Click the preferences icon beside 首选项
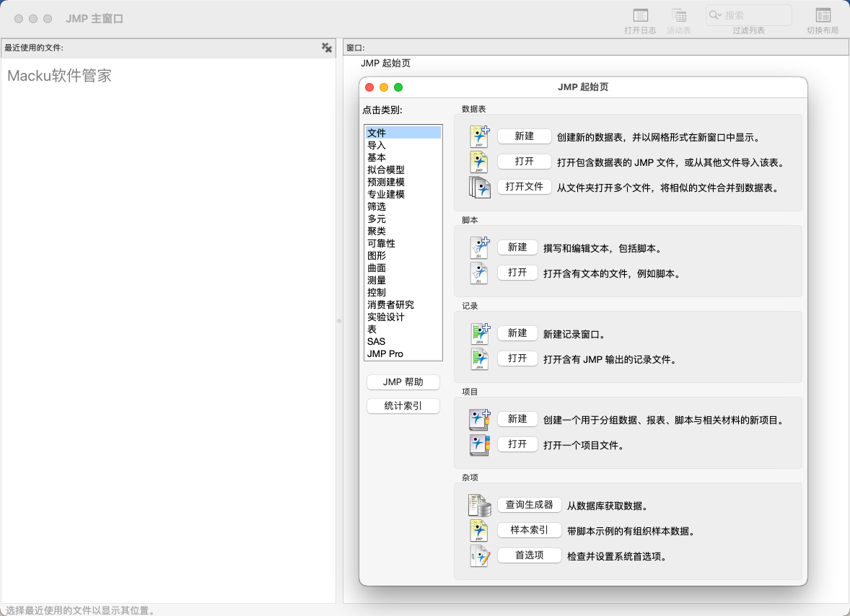850x616 pixels. coord(481,556)
